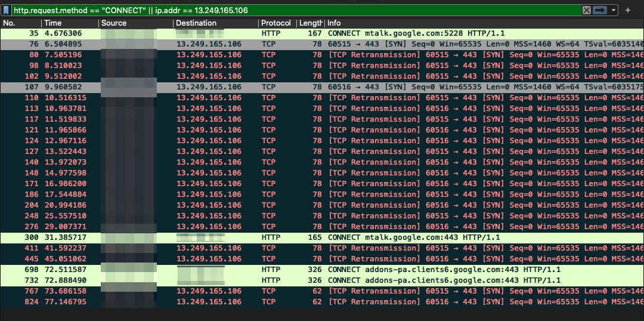Sort packets by the Time column header
The image size is (644, 321).
tap(70, 23)
